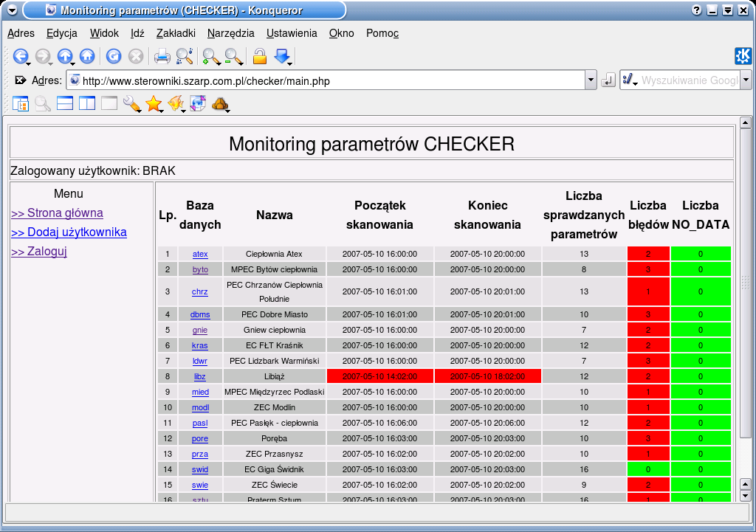Expand the address history dropdown
The height and width of the screenshot is (532, 756).
tap(591, 80)
